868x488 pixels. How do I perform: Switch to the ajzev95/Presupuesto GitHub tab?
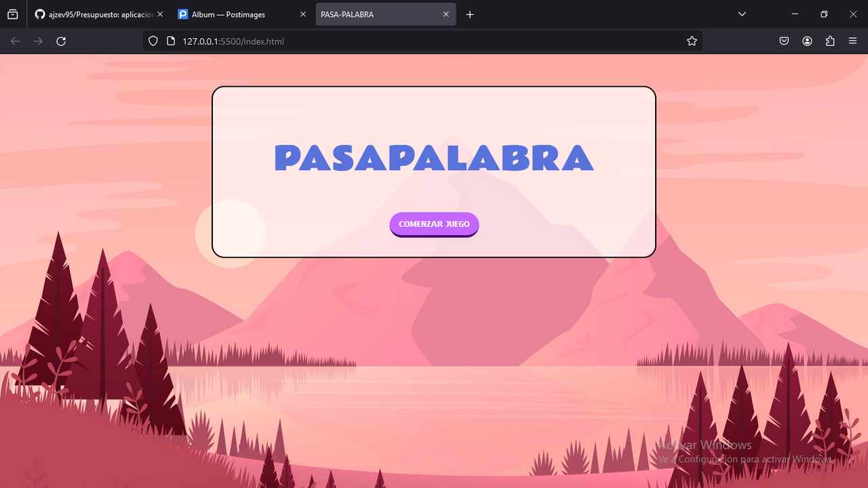point(98,14)
